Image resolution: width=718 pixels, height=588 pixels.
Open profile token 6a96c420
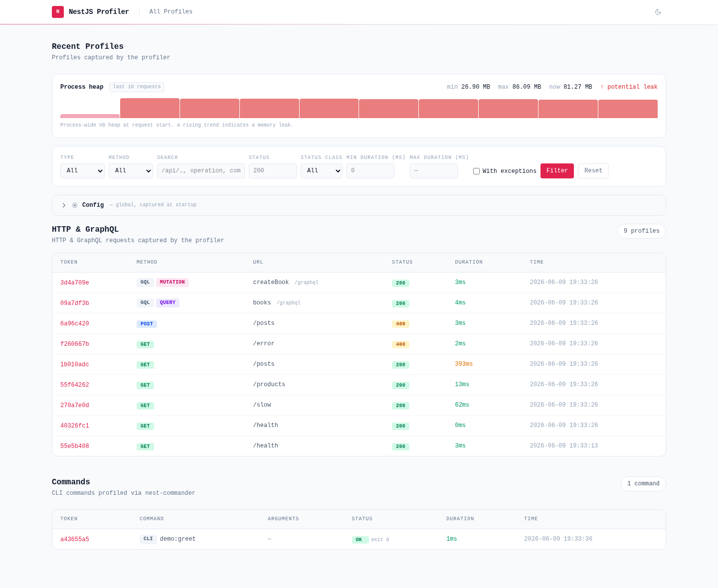[x=75, y=324]
